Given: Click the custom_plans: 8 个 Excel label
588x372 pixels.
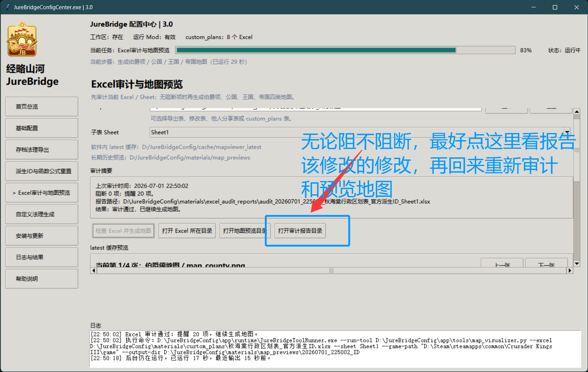Looking at the screenshot, I should coord(219,37).
